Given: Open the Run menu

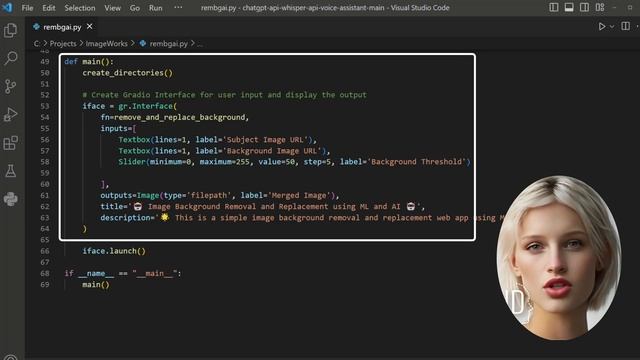Looking at the screenshot, I should pyautogui.click(x=156, y=8).
